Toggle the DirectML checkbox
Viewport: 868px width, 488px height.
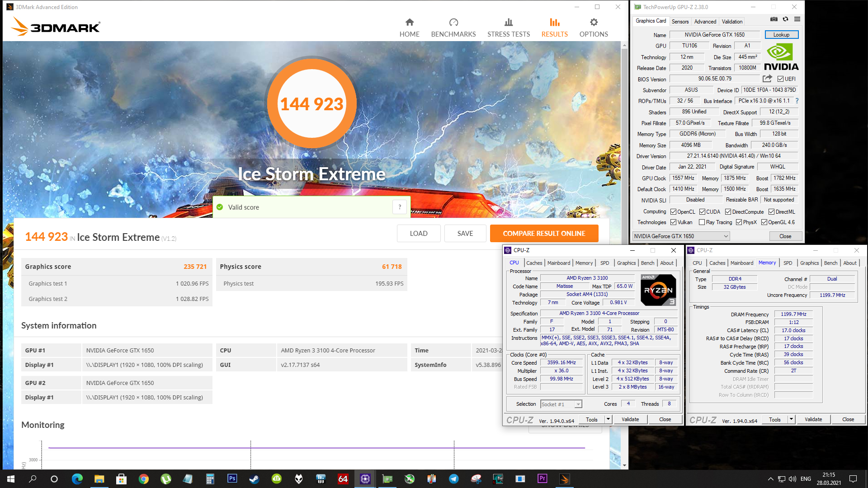tap(772, 211)
